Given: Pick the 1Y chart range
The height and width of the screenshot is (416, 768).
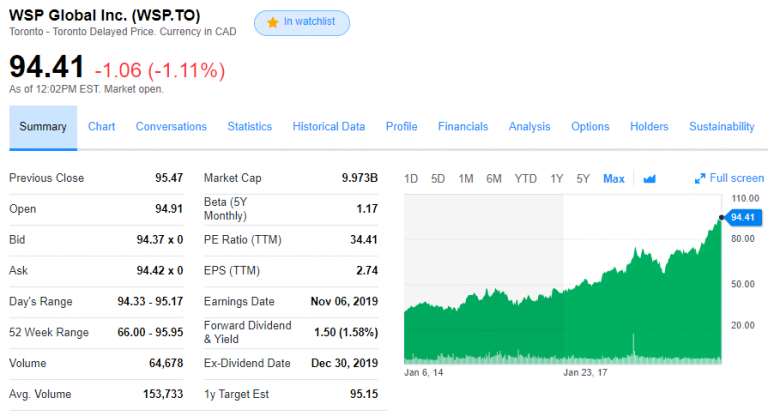Looking at the screenshot, I should pos(557,179).
